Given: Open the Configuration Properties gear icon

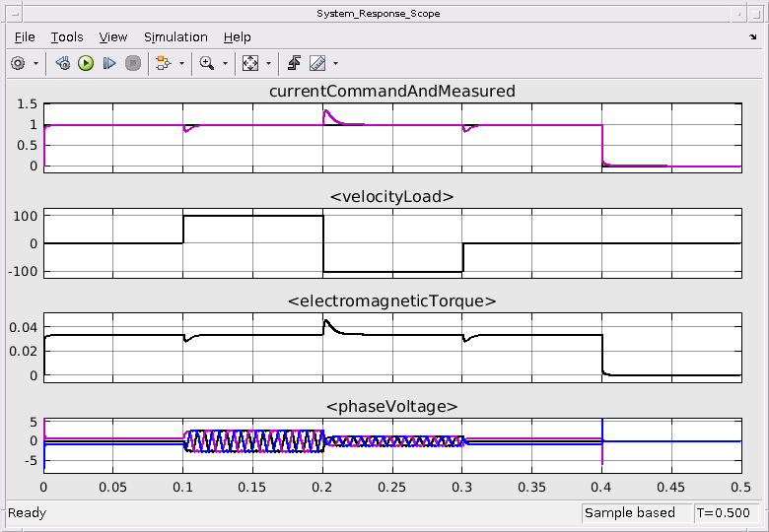Looking at the screenshot, I should point(18,63).
